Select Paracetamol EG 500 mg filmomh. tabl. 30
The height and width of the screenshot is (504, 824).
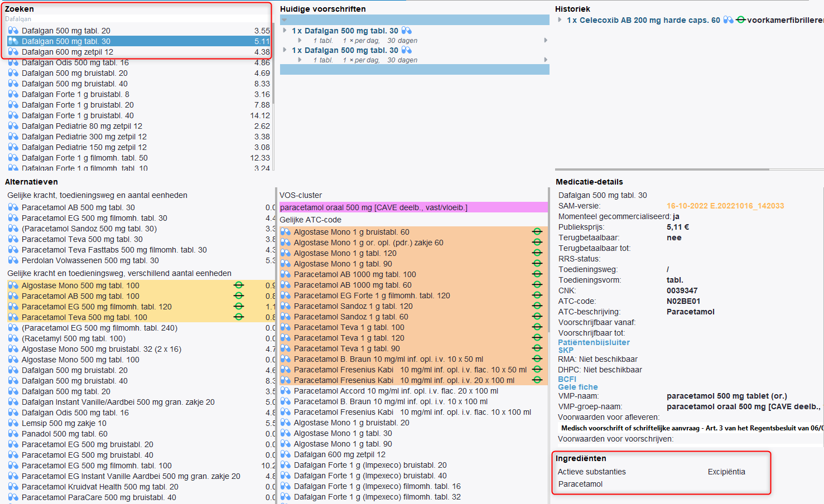(141, 218)
